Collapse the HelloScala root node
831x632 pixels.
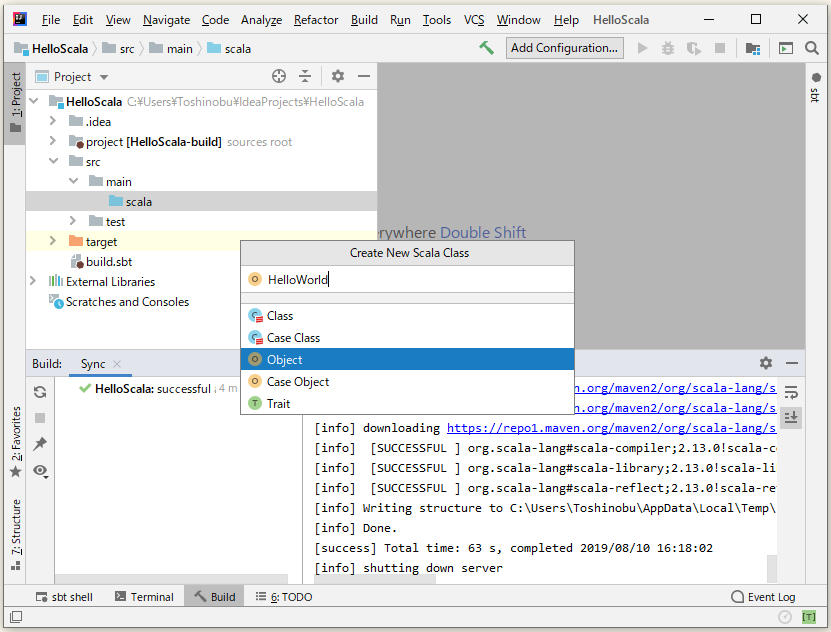point(34,101)
